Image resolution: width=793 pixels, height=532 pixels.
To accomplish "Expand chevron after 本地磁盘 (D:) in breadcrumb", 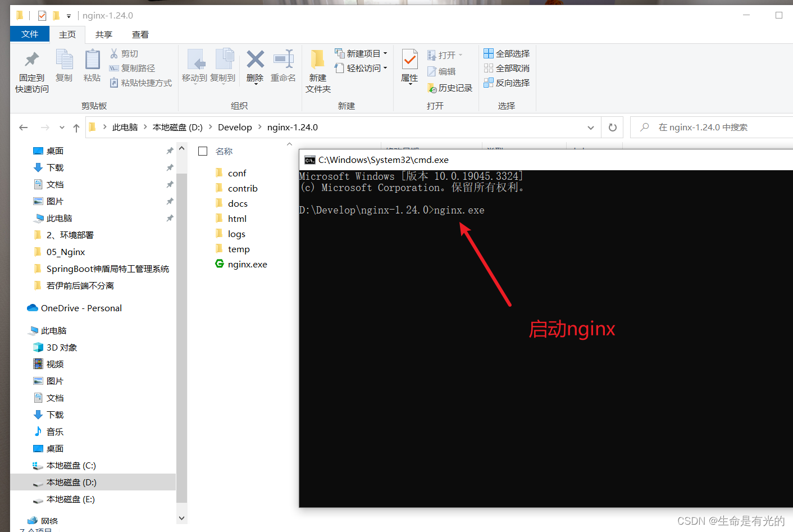I will pos(211,127).
